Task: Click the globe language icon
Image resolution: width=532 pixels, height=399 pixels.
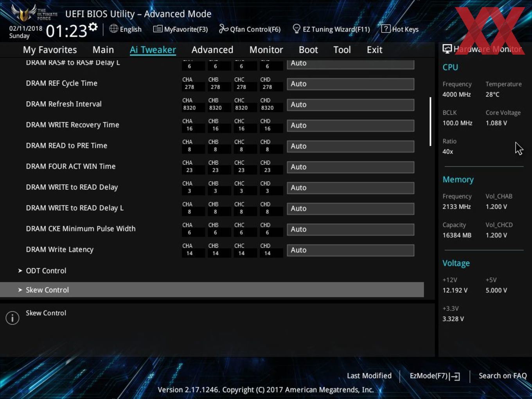Action: click(x=113, y=29)
